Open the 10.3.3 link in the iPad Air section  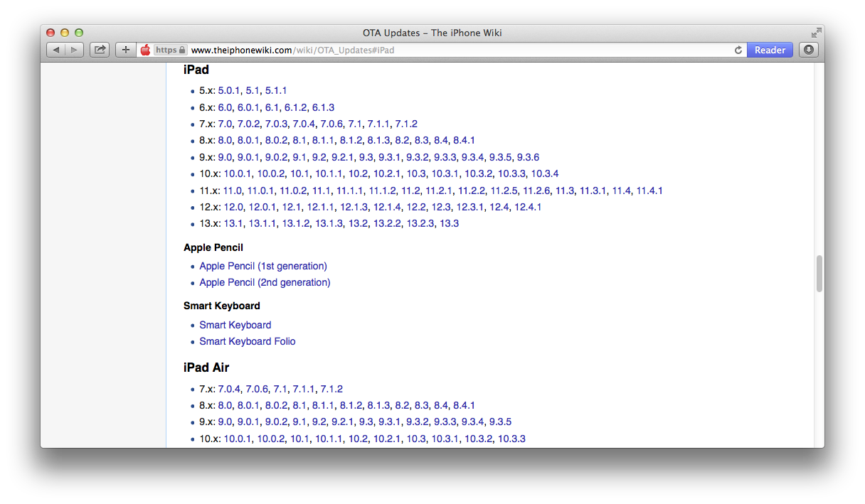(511, 439)
